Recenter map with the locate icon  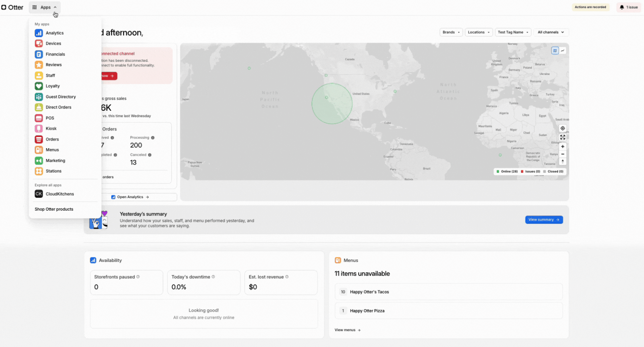[562, 128]
